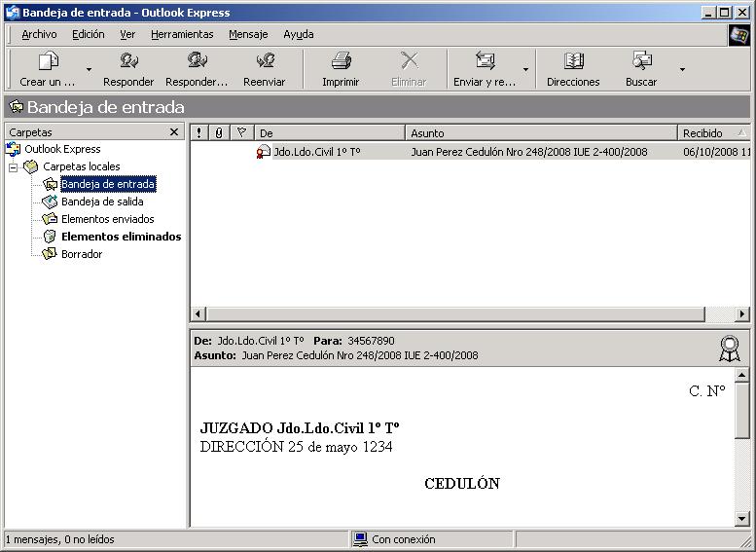Screen dimensions: 756x552
Task: Sort messages by De column header
Action: point(329,132)
